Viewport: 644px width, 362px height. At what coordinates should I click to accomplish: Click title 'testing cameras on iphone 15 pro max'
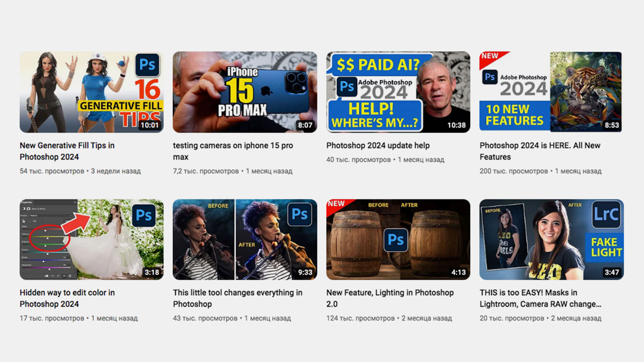233,151
